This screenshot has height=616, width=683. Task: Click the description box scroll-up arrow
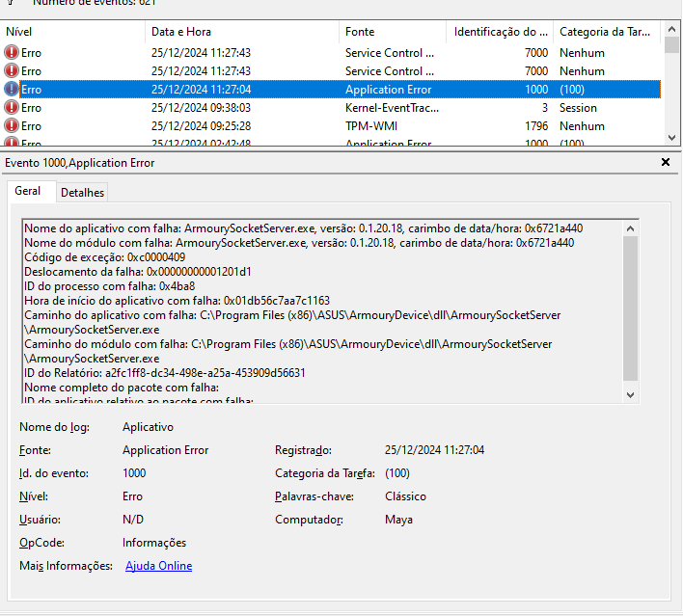pyautogui.click(x=630, y=228)
